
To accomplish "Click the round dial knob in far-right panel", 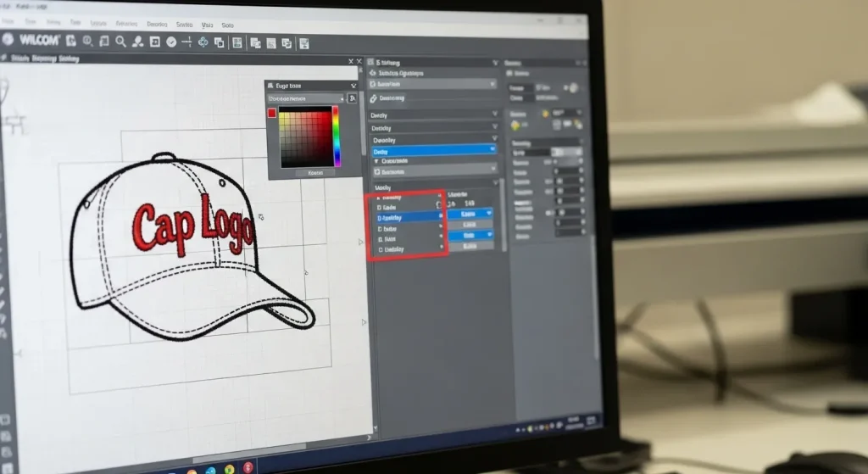I will [x=574, y=88].
